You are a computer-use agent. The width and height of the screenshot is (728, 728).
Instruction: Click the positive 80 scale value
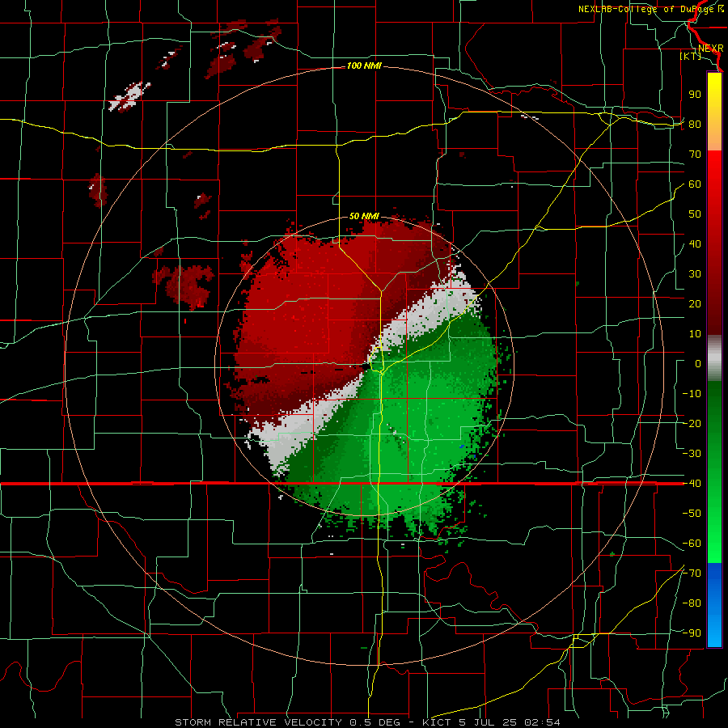695,125
